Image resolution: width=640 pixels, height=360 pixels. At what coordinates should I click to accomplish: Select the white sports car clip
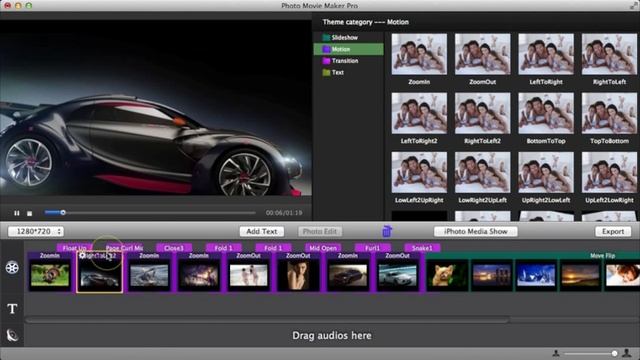tap(398, 275)
